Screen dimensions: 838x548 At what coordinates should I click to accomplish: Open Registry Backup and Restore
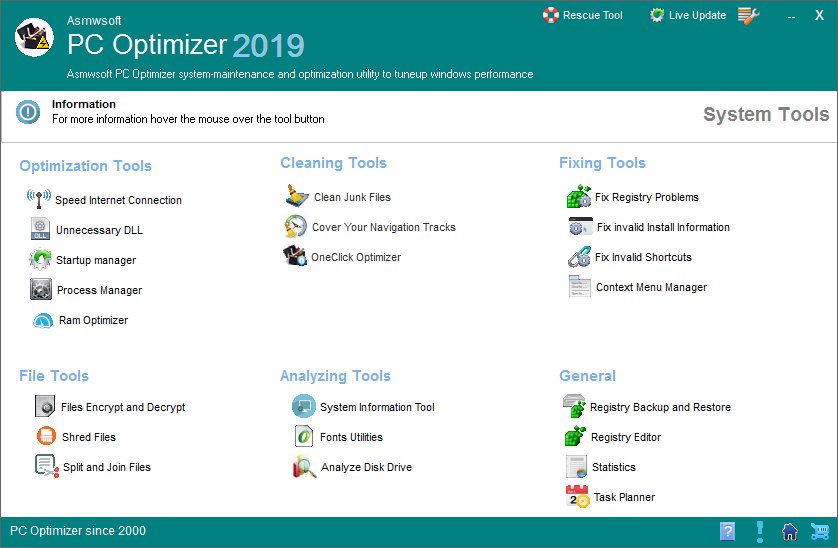(x=660, y=407)
